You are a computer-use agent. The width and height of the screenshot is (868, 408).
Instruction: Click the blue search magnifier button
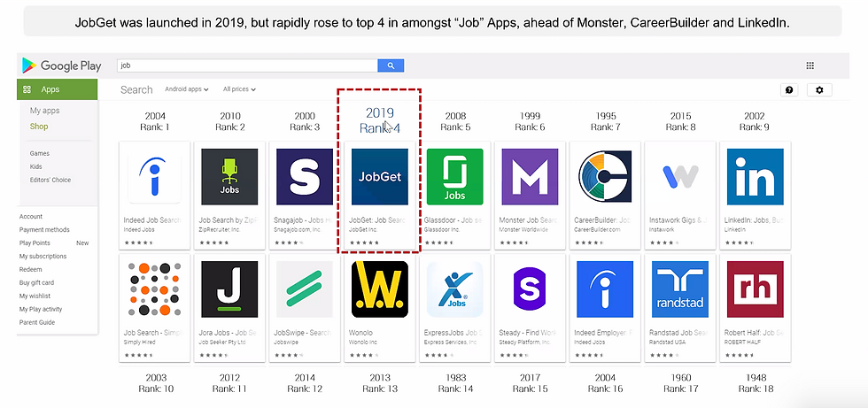click(x=391, y=65)
